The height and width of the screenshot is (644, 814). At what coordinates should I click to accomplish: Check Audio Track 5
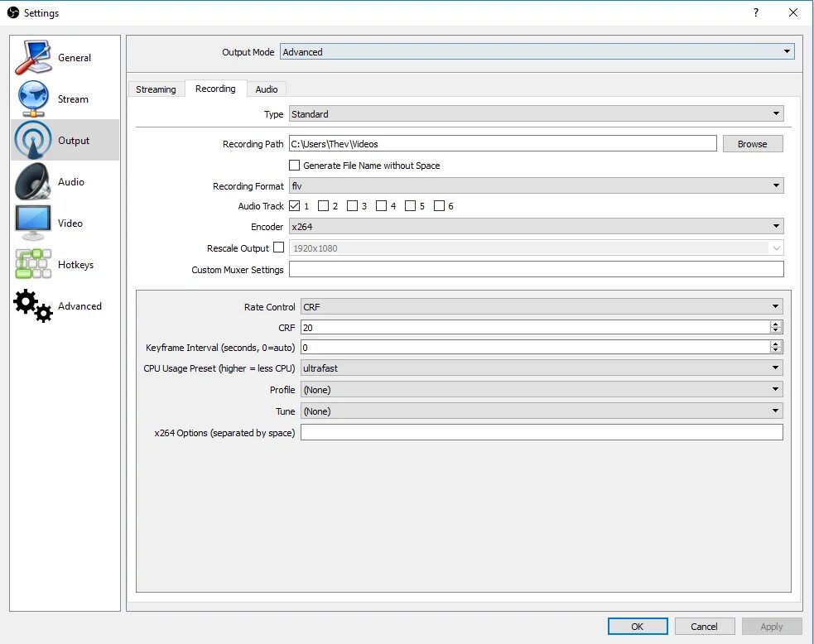(x=410, y=205)
